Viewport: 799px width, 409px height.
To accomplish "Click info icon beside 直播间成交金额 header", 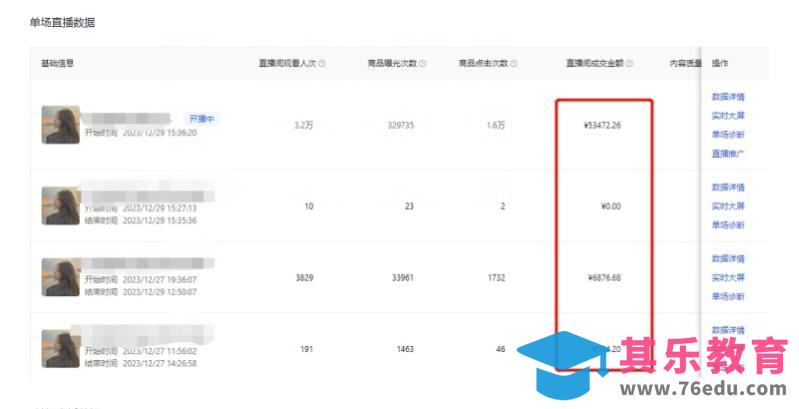I will [x=629, y=64].
